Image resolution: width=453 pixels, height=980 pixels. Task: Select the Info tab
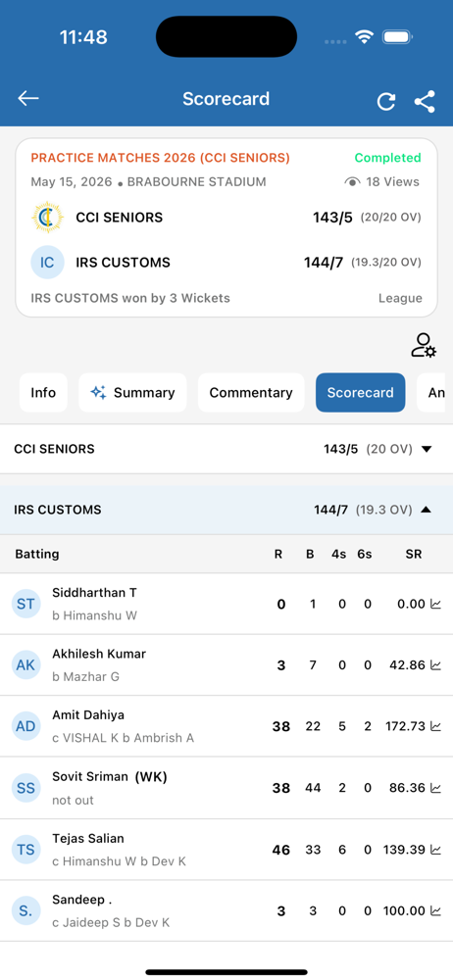(x=43, y=393)
